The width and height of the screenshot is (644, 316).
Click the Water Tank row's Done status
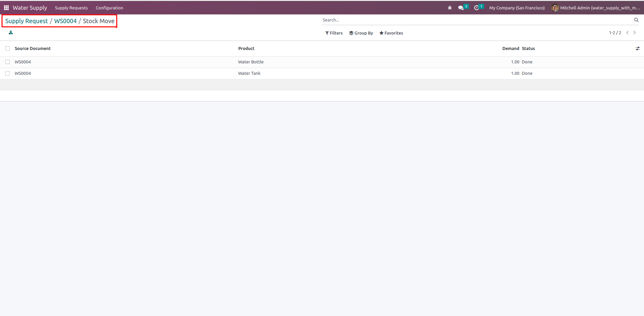point(527,73)
